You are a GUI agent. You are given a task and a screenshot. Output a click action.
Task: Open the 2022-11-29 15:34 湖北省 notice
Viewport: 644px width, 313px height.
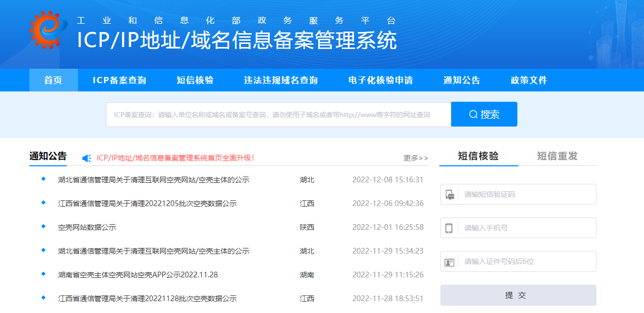[154, 251]
